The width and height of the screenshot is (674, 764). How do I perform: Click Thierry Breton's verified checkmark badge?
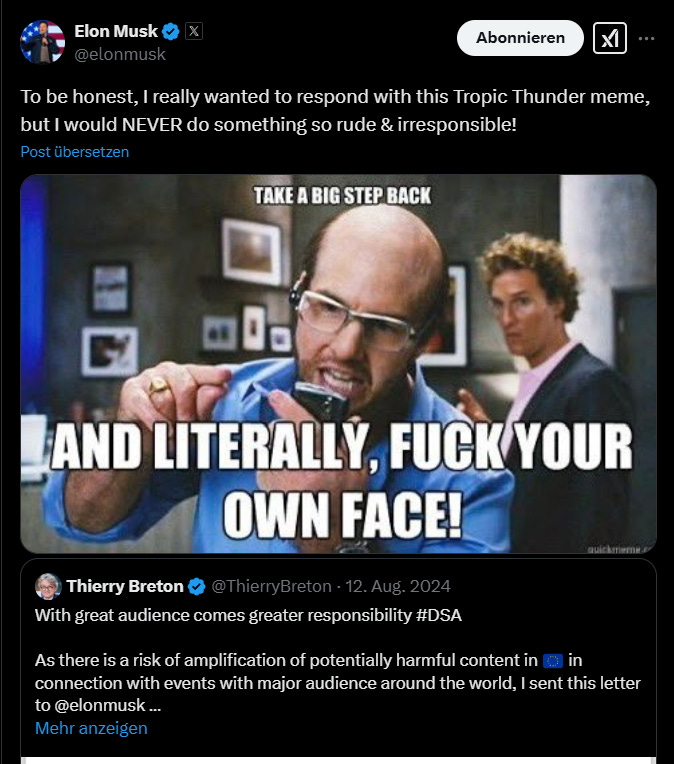click(x=196, y=586)
